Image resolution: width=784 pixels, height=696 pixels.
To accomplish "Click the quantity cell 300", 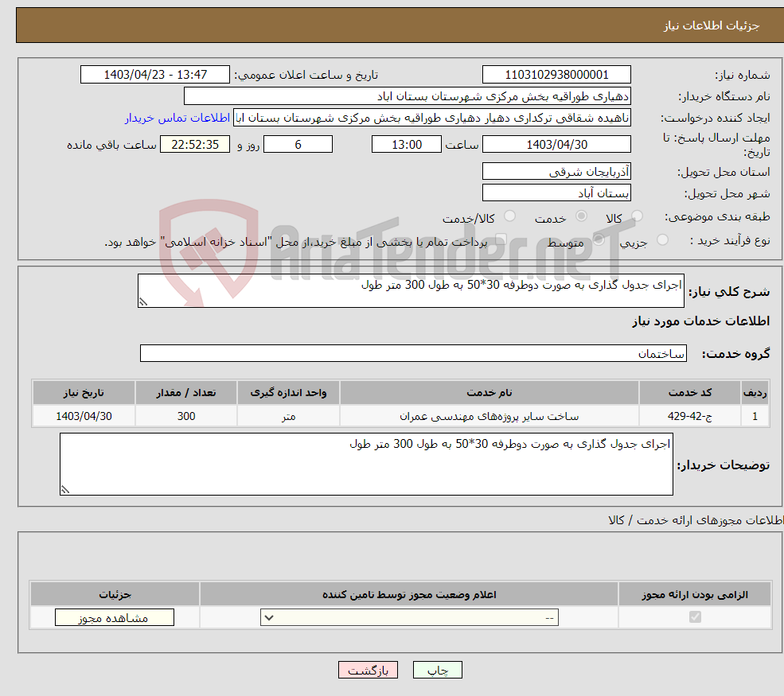I will click(186, 416).
